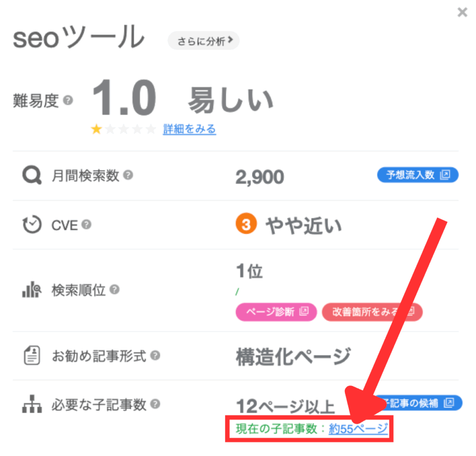Click the document icon beside お勧め記事形式
The height and width of the screenshot is (456, 476).
pyautogui.click(x=32, y=356)
